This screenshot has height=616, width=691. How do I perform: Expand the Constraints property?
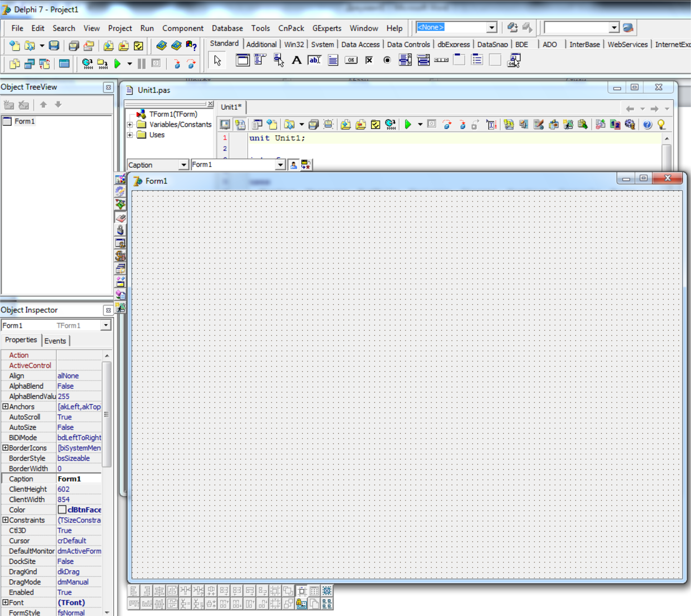(5, 519)
